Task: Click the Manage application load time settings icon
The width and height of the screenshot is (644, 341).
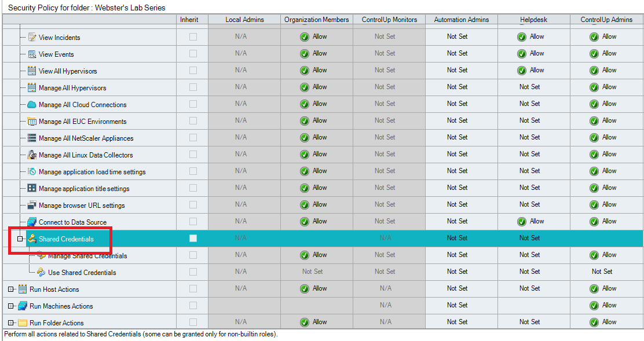Action: [32, 172]
